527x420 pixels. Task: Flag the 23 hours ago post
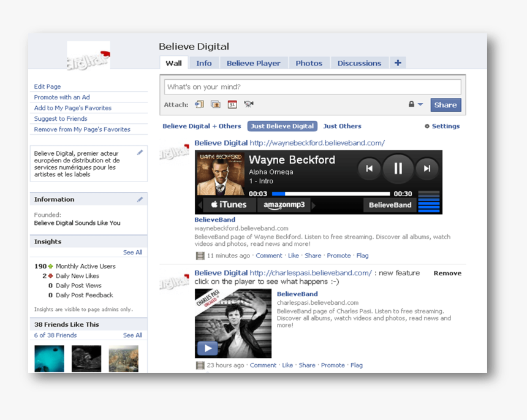tap(357, 365)
